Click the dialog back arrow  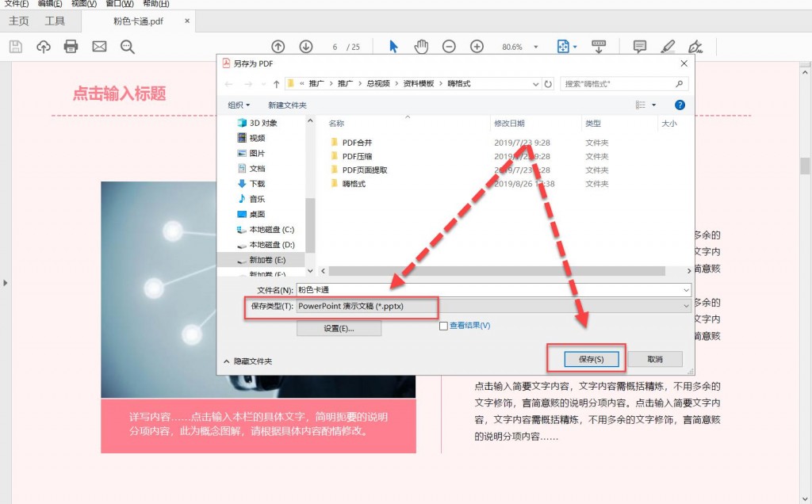point(229,84)
